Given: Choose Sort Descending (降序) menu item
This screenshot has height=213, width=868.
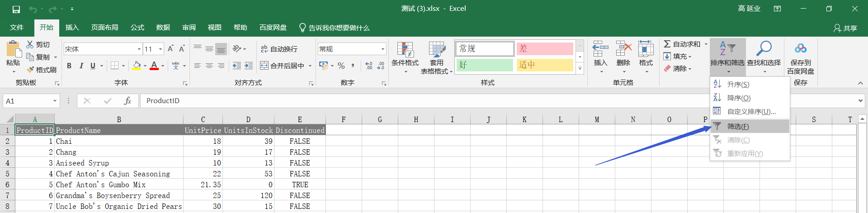Looking at the screenshot, I should pyautogui.click(x=750, y=98).
